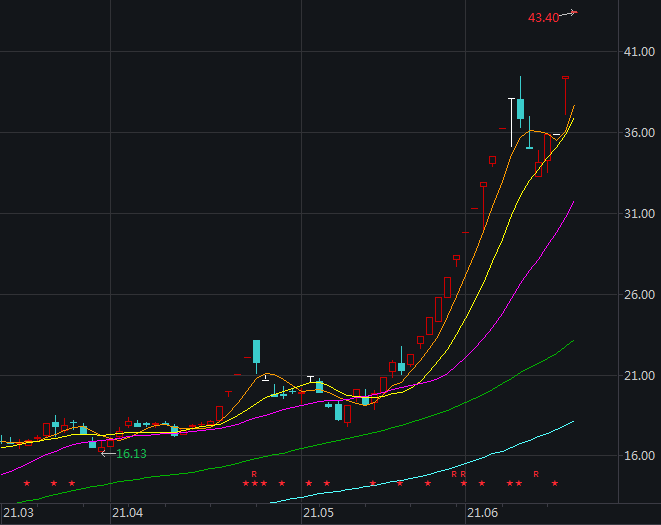Select the 21.04 date label
This screenshot has width=661, height=525.
[x=127, y=513]
